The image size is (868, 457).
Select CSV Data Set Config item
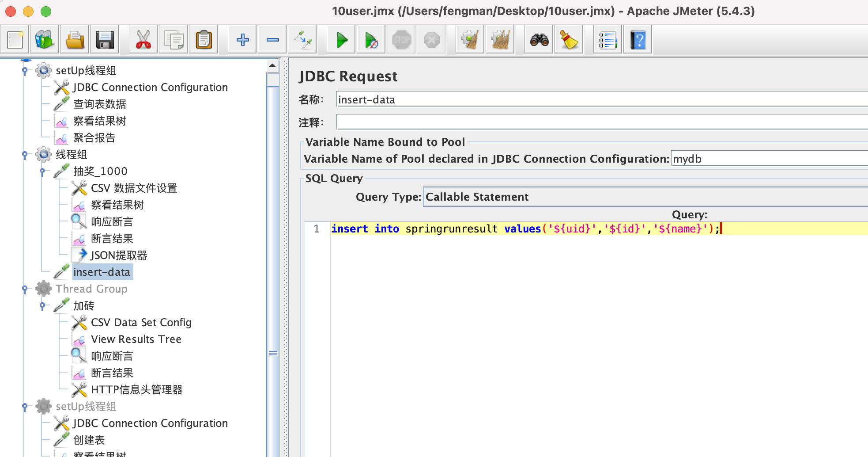[x=141, y=323]
